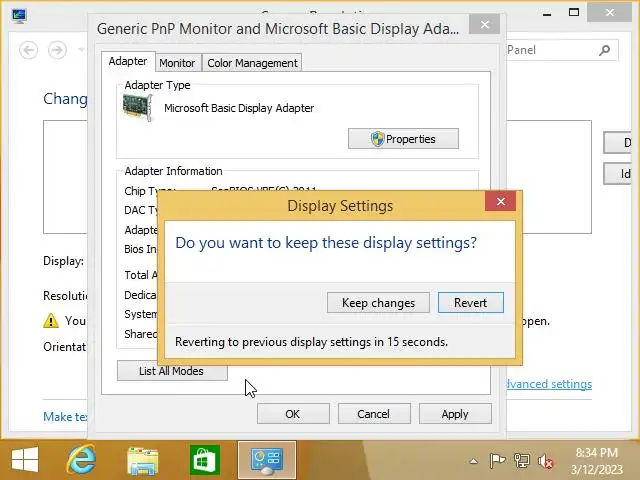This screenshot has height=480, width=640.
Task: Click the muted speaker volume icon
Action: [x=546, y=461]
